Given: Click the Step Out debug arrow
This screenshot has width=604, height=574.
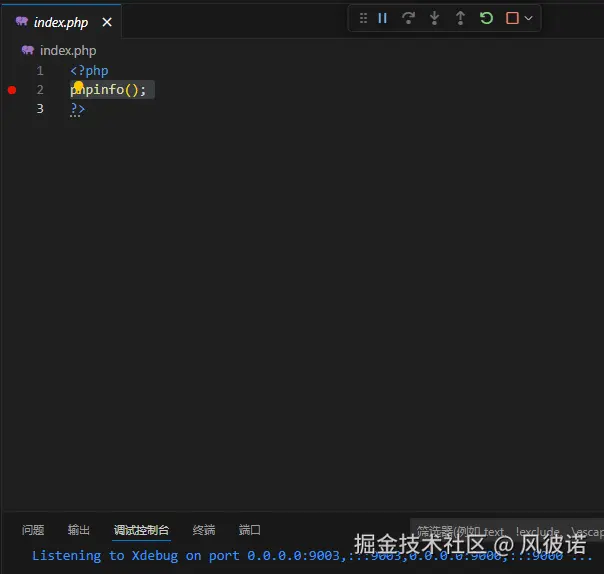Looking at the screenshot, I should point(460,18).
